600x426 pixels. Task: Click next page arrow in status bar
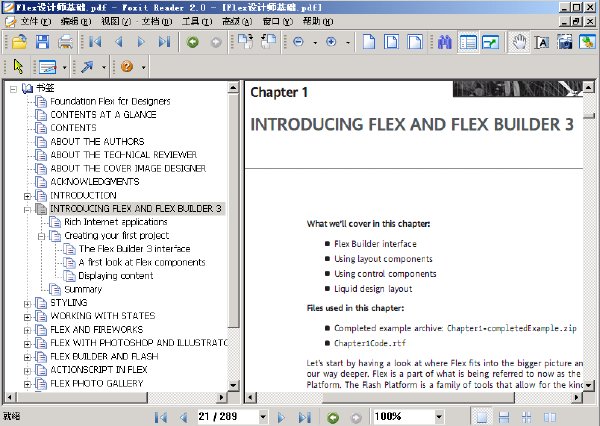tap(281, 417)
